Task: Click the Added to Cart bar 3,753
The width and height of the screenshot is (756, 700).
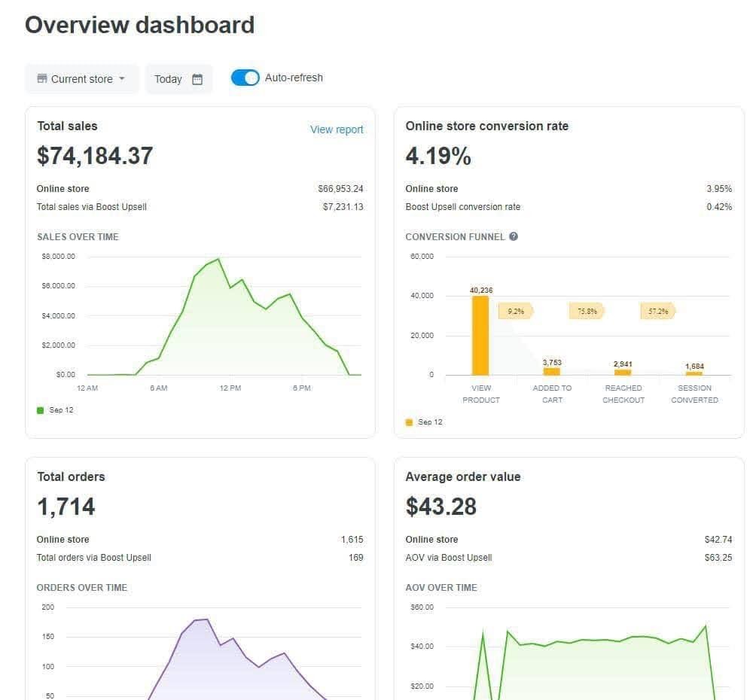Action: (552, 371)
